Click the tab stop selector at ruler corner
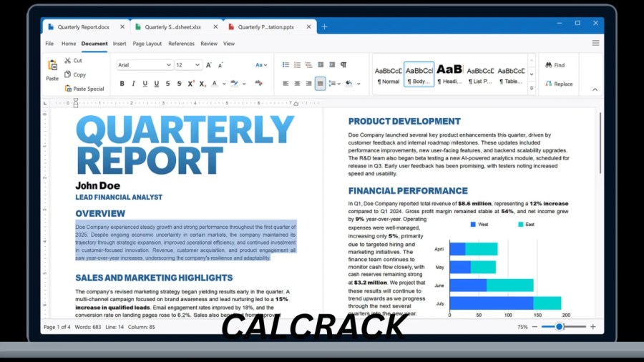The width and height of the screenshot is (644, 362). pos(45,104)
